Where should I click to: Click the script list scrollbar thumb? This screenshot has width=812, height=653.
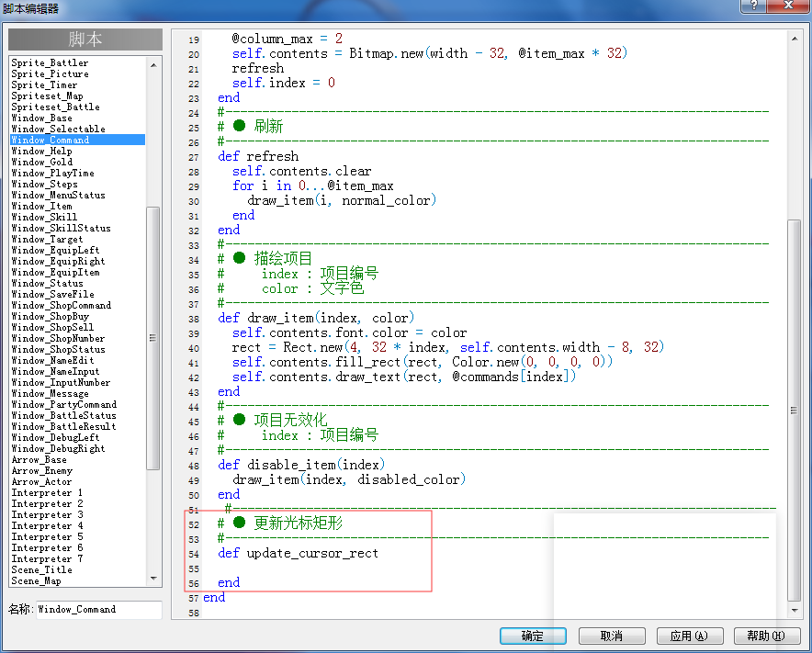[153, 338]
